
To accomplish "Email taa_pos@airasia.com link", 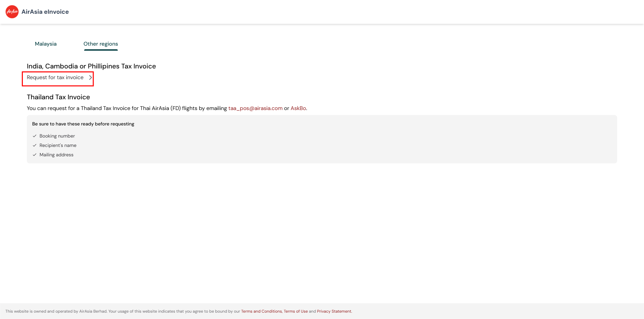I will coord(255,108).
